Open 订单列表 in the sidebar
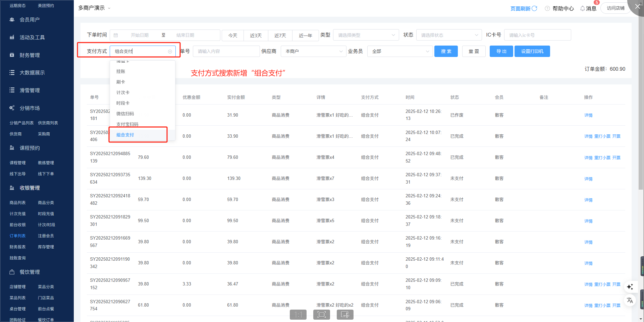The height and width of the screenshot is (322, 644). click(17, 236)
